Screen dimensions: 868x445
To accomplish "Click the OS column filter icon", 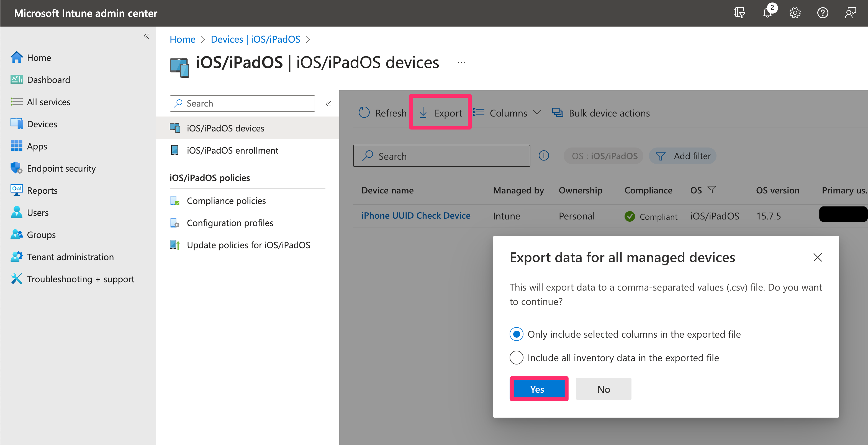I will [712, 190].
